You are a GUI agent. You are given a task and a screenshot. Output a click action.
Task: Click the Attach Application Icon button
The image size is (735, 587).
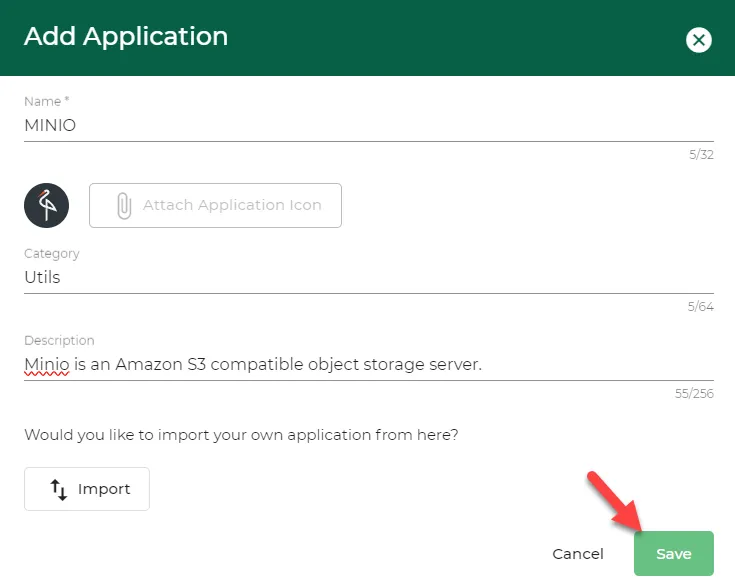tap(215, 205)
